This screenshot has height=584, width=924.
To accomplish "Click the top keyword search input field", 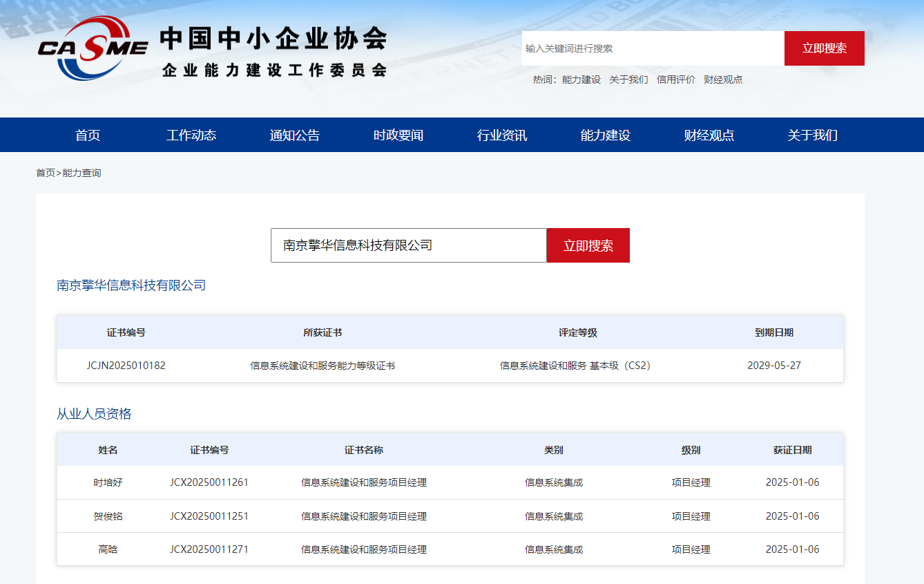I will [x=653, y=48].
